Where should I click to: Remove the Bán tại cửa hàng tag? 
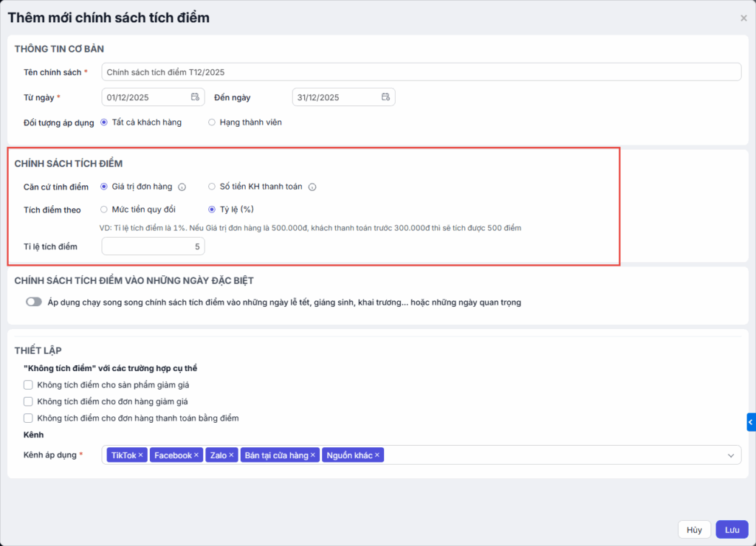point(313,455)
